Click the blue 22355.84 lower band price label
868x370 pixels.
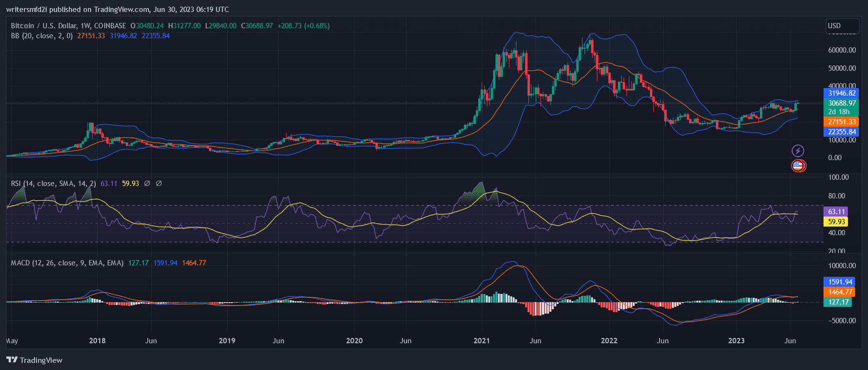click(x=842, y=132)
